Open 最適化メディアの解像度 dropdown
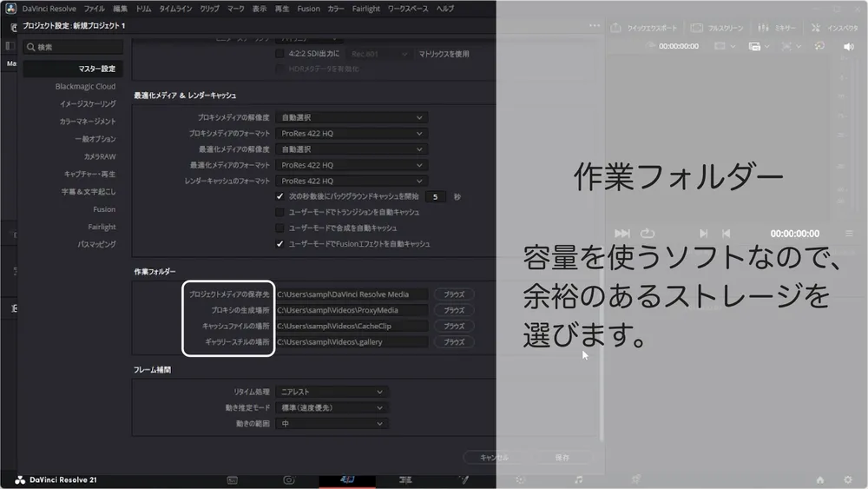The image size is (868, 489). pyautogui.click(x=352, y=149)
